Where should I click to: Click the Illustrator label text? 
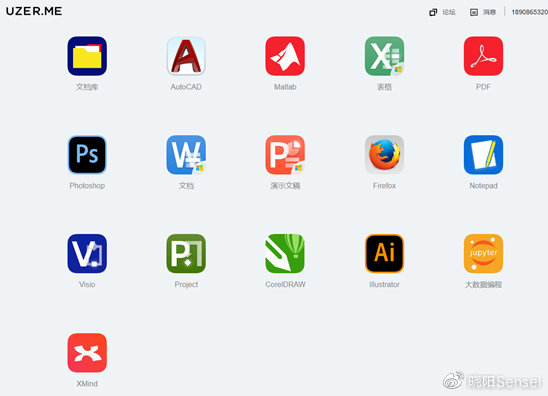tap(384, 285)
